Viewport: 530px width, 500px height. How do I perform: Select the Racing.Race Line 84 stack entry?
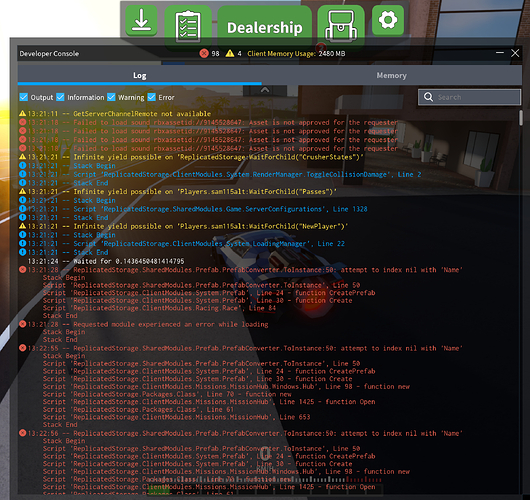click(159, 308)
